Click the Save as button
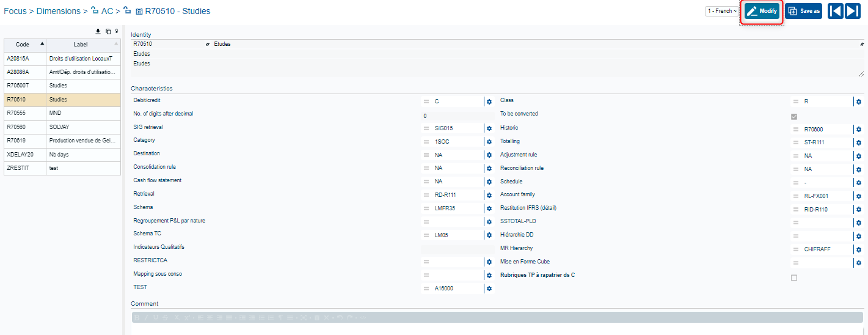Screen dimensions: 868x335 point(803,11)
